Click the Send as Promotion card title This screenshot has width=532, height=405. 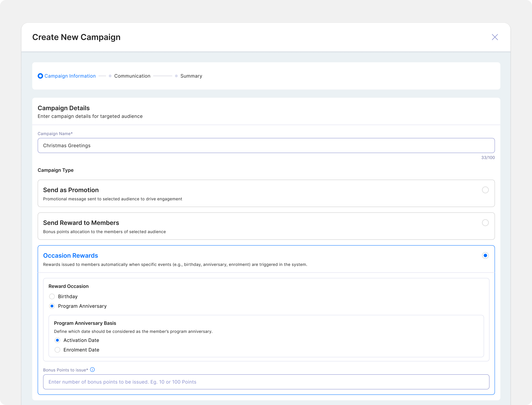point(71,190)
